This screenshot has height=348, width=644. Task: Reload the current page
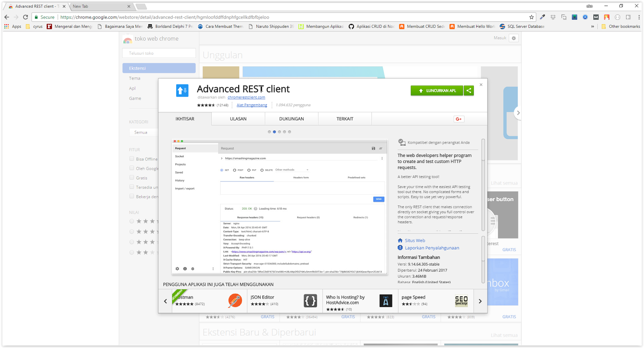click(25, 17)
